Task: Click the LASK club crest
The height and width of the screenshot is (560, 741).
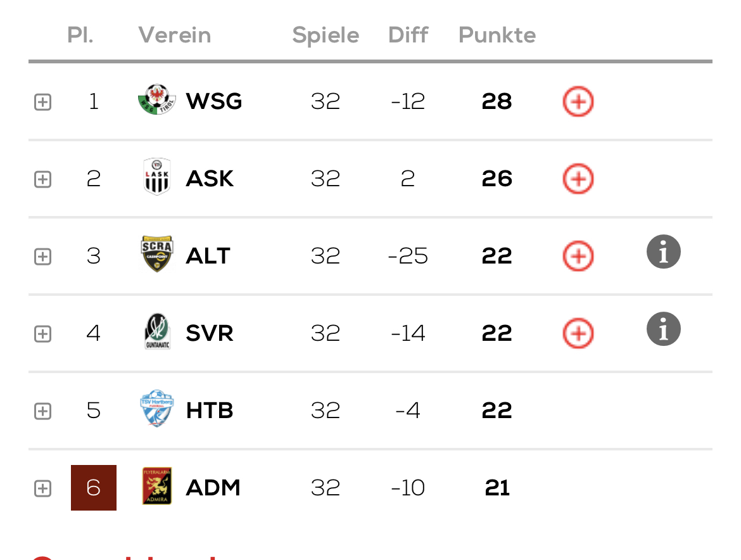Action: point(157,177)
